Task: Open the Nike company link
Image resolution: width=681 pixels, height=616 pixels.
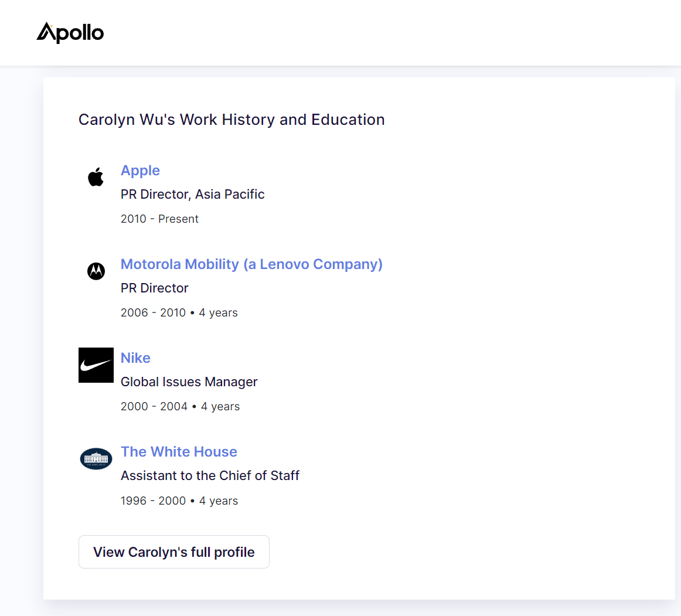Action: [x=135, y=358]
